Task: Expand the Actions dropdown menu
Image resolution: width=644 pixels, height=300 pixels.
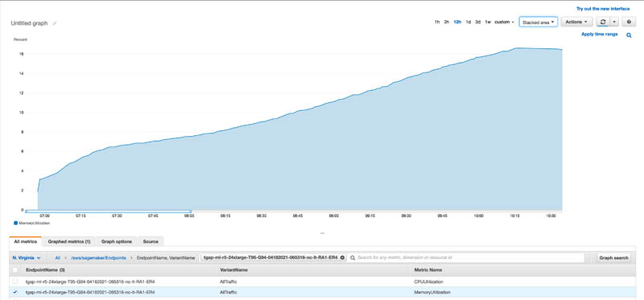Action: pyautogui.click(x=576, y=22)
